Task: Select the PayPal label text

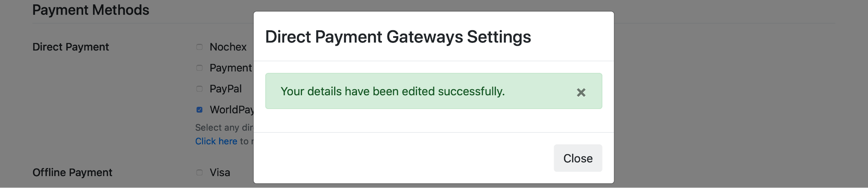Action: tap(225, 89)
